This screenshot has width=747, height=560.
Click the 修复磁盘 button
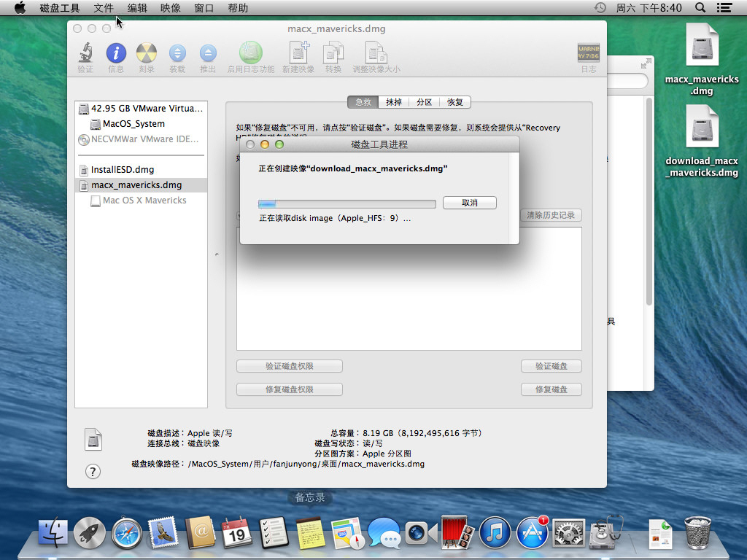pos(551,389)
